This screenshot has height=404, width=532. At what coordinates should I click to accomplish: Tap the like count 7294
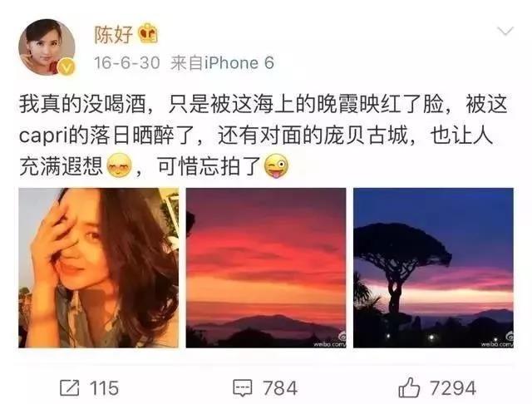tap(453, 388)
